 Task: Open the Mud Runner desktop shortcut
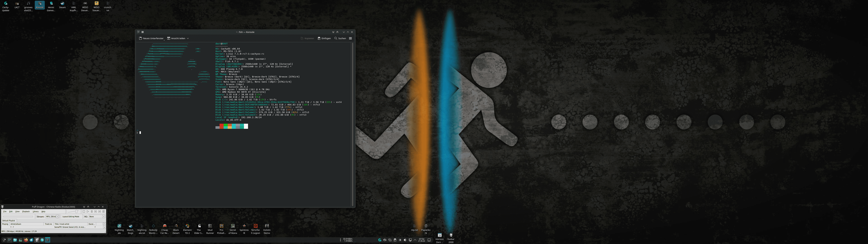(210, 229)
